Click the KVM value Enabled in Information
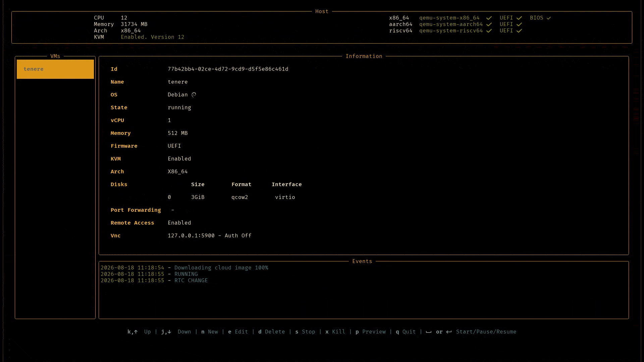Viewport: 644px width, 362px height. click(179, 159)
